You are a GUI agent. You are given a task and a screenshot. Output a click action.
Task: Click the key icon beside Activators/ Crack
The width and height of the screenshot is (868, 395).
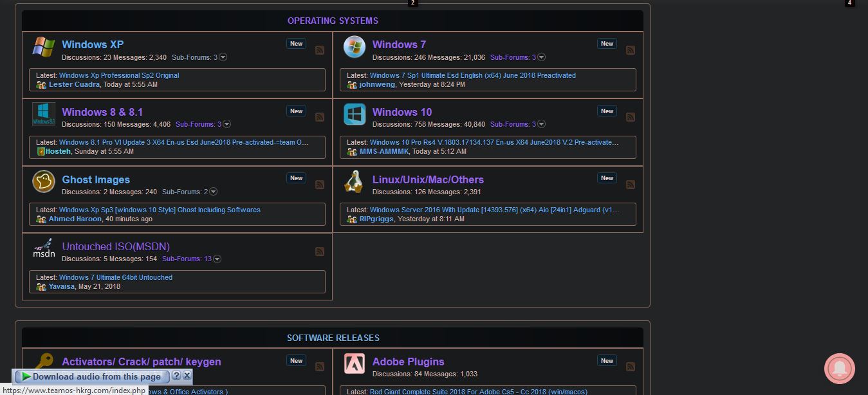click(x=44, y=362)
